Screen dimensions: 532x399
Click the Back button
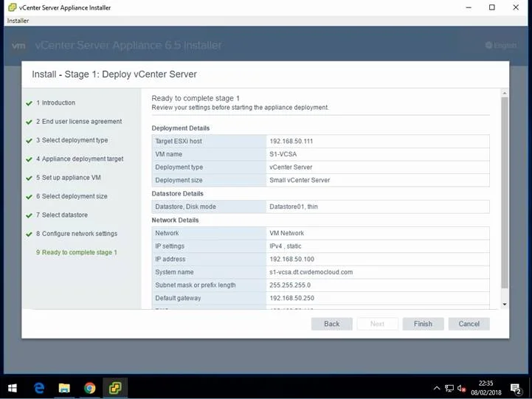332,324
